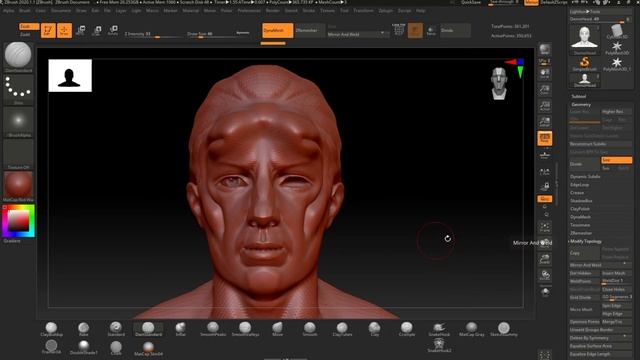This screenshot has width=640, height=360.
Task: Open the Material menu
Action: (191, 11)
